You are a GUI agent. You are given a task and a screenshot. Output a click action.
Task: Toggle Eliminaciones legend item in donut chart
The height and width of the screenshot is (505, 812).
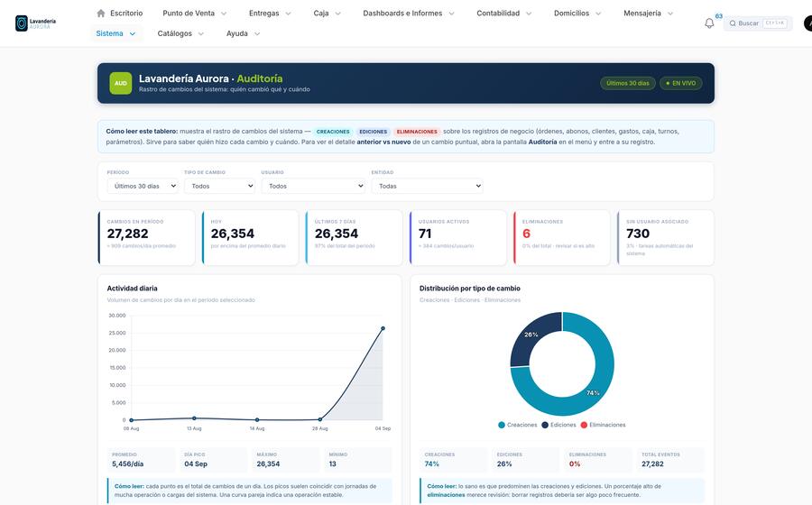(x=603, y=425)
